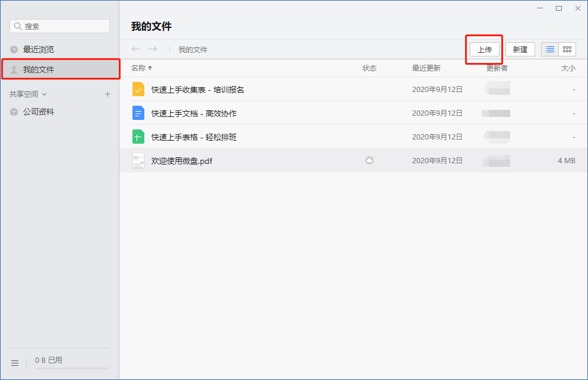Navigate forward using the right arrow
Screen dimensions: 588x380
pyautogui.click(x=153, y=49)
